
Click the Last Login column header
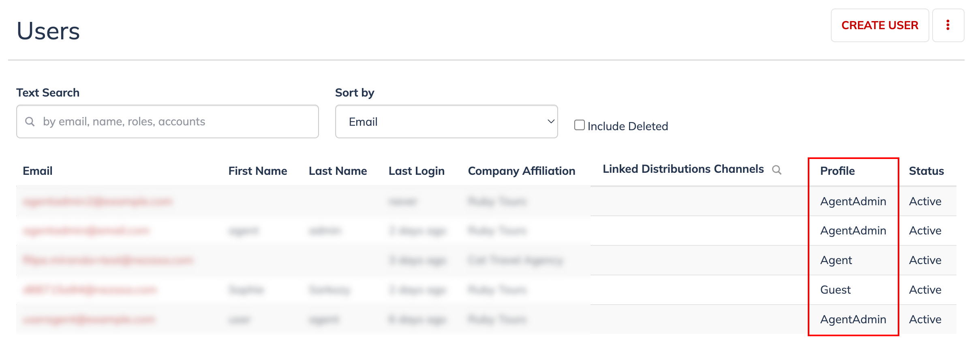416,171
